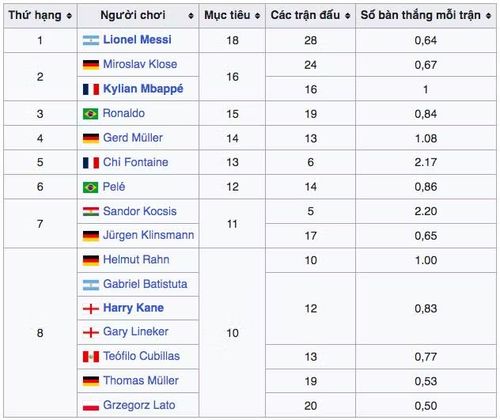500x420 pixels.
Task: Sort table by Người chơi column arrows
Action: point(191,16)
